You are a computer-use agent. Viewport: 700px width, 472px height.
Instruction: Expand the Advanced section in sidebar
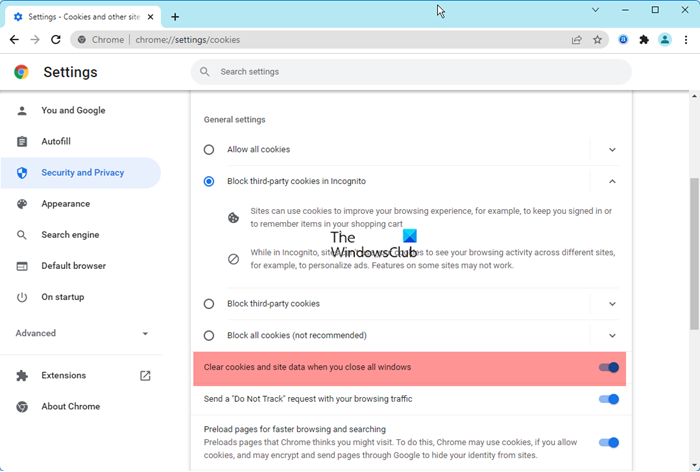[80, 334]
